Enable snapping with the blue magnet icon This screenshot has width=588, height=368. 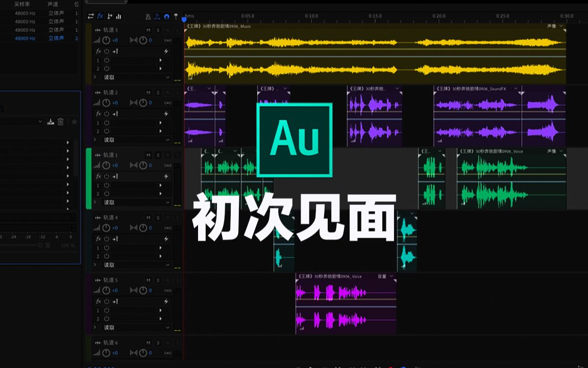(x=167, y=16)
